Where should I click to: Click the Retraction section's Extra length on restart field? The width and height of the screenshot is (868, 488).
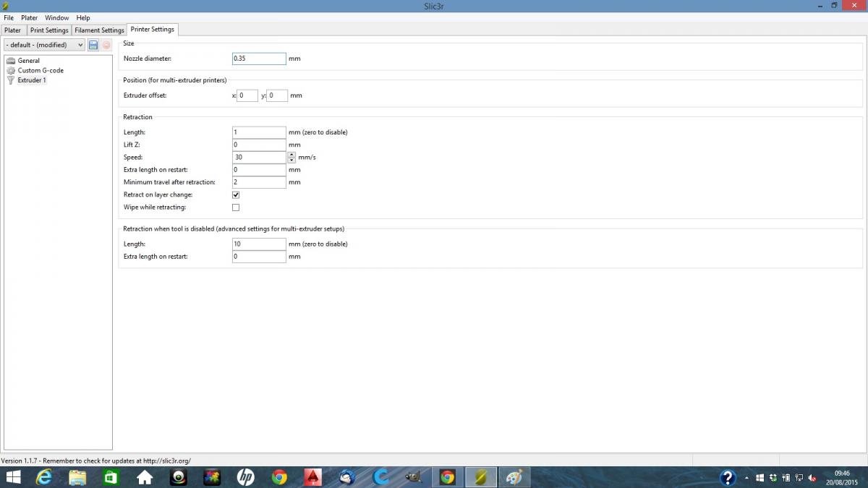coord(259,170)
